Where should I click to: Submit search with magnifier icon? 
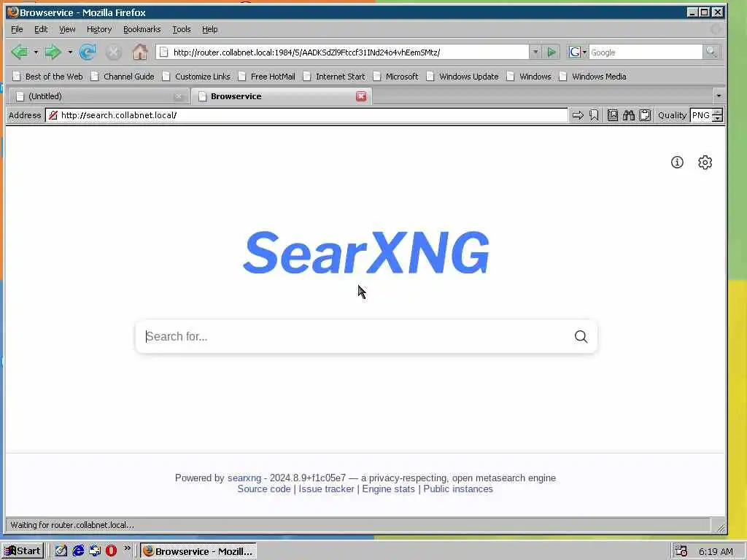(581, 337)
